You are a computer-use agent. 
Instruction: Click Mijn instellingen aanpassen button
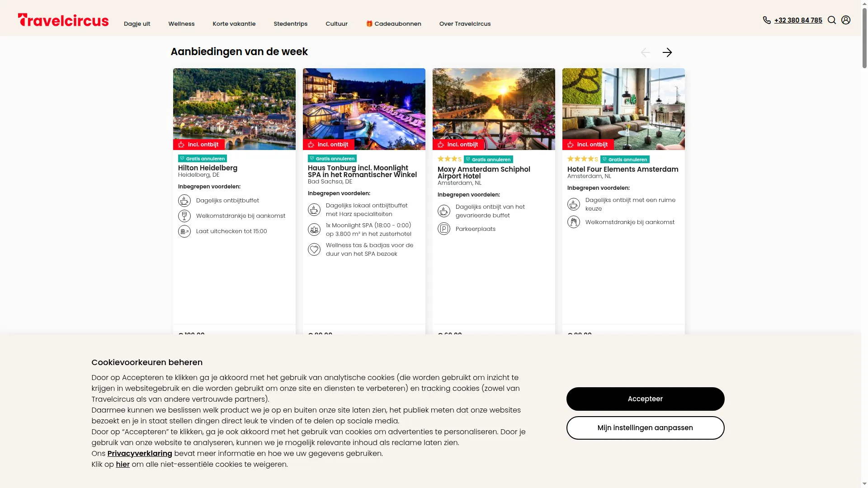click(x=645, y=428)
